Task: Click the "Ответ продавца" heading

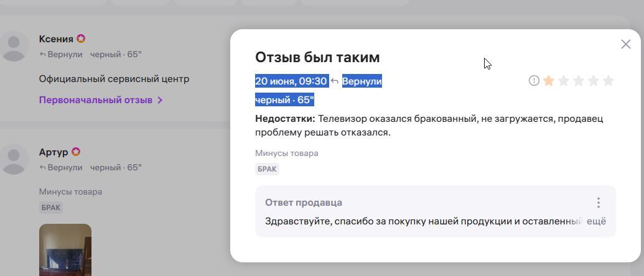Action: [x=304, y=203]
